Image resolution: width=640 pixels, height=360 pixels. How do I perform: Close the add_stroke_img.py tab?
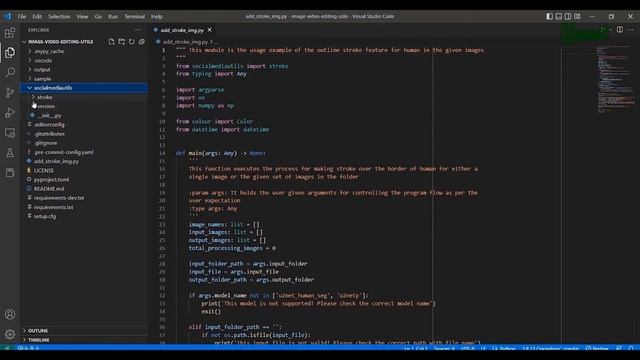pyautogui.click(x=209, y=30)
